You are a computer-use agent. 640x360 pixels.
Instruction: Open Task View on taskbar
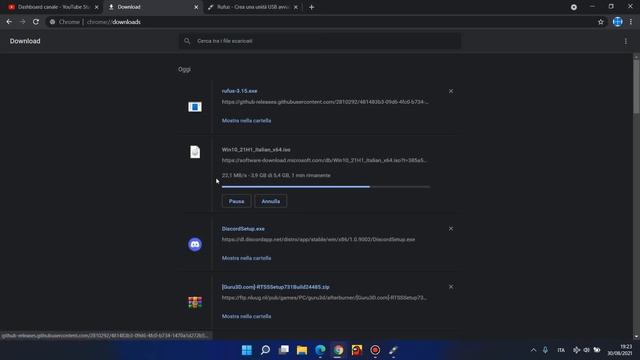point(284,350)
